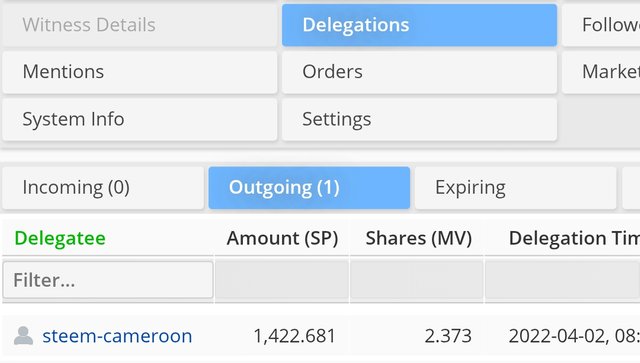Viewport: 640px width, 363px height.
Task: Sort by Amount (SP) column header
Action: [282, 238]
